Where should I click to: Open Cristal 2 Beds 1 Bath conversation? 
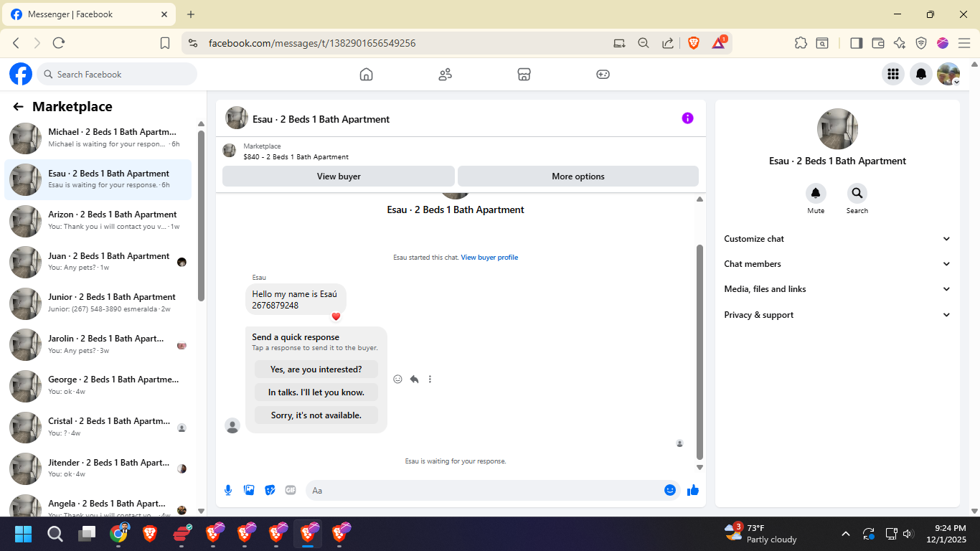pos(98,427)
